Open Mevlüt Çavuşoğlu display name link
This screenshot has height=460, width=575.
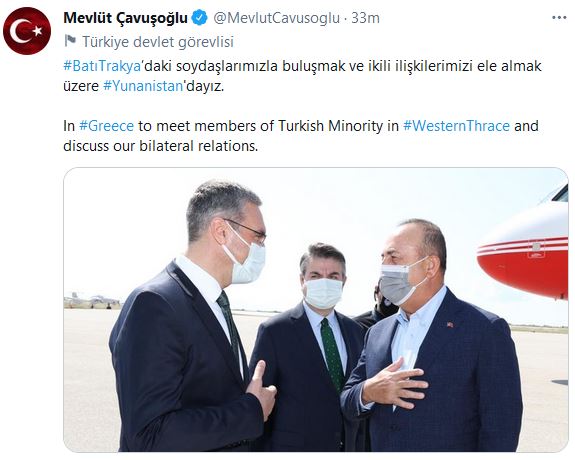125,18
